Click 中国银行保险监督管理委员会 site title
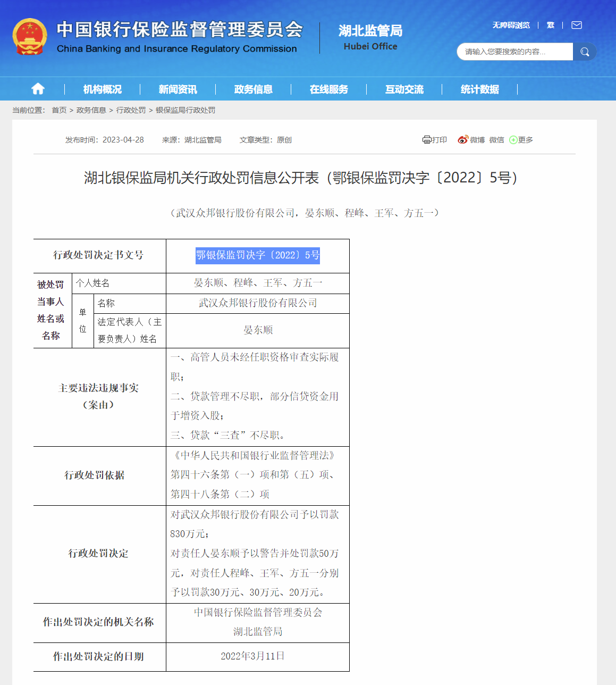Screen dimensions: 616x685 [180, 29]
